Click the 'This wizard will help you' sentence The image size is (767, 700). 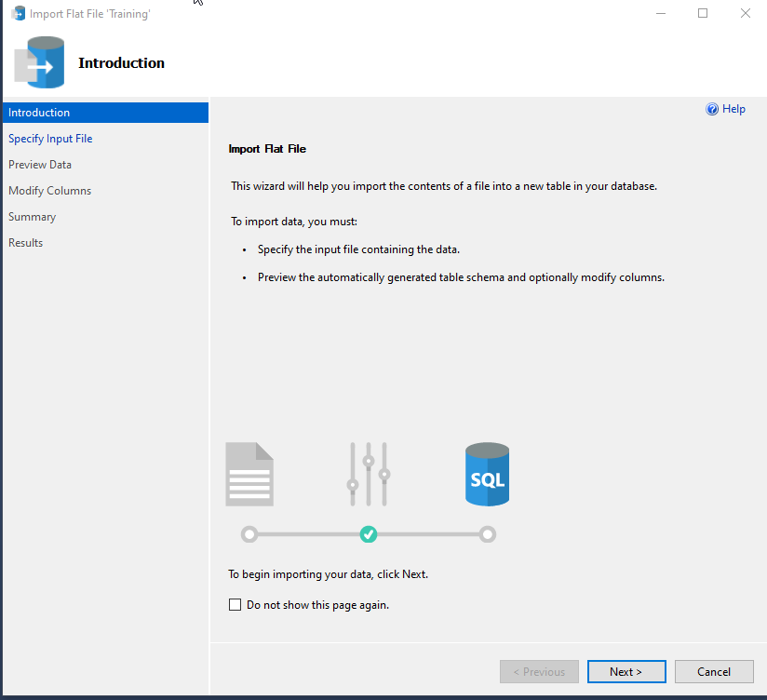(x=444, y=186)
